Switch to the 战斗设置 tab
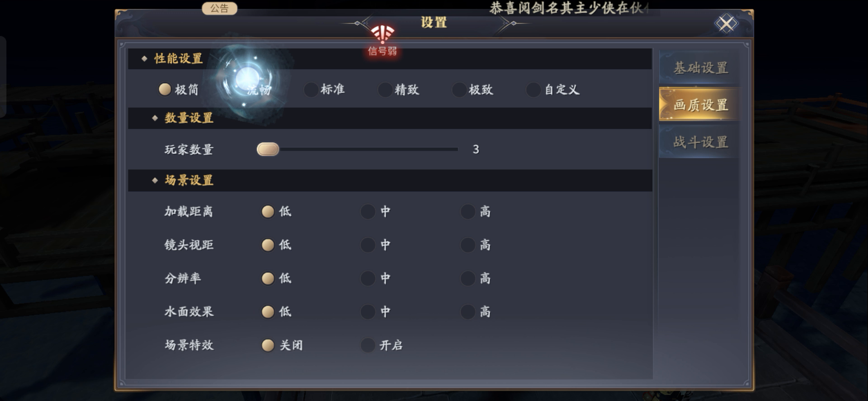 click(x=700, y=142)
